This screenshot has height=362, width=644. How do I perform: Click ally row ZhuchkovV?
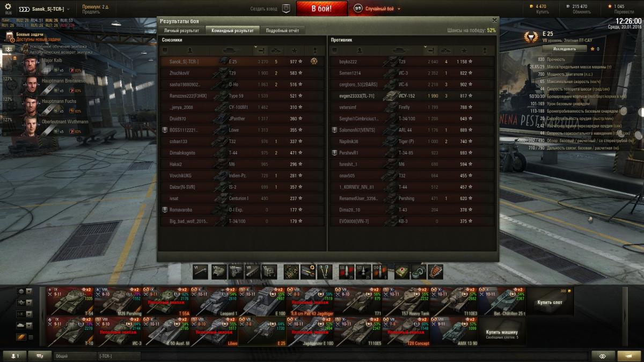(x=242, y=72)
